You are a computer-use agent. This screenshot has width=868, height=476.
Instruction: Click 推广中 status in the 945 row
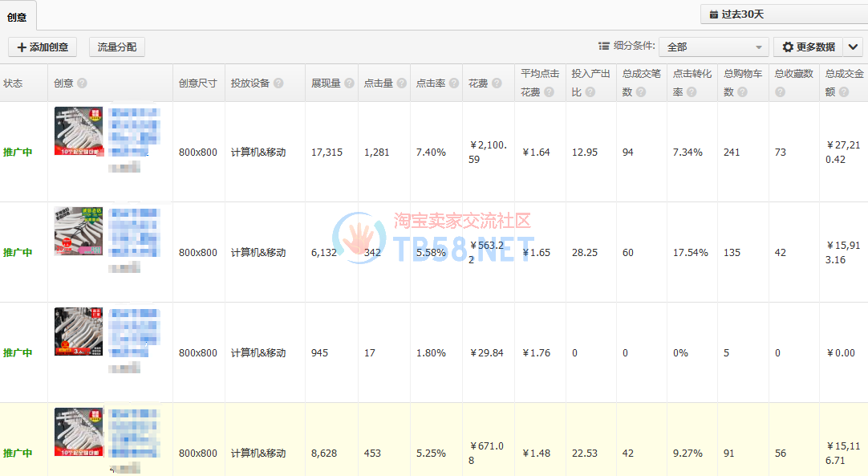click(18, 352)
